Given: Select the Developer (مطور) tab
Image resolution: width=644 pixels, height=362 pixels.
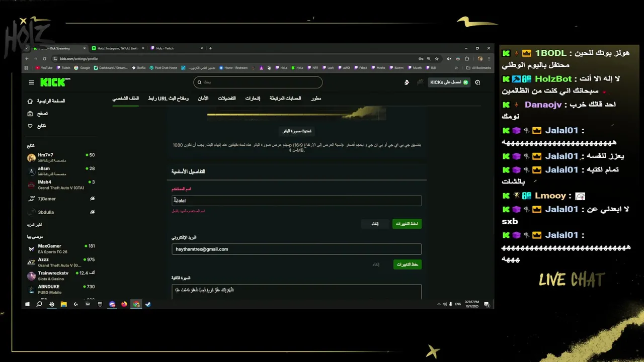Looking at the screenshot, I should pyautogui.click(x=316, y=98).
